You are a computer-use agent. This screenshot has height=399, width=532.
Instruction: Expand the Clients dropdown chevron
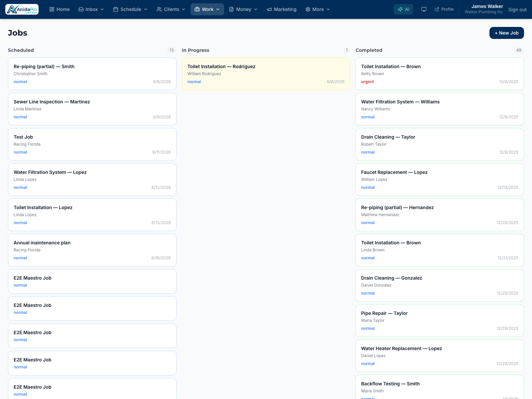(184, 9)
